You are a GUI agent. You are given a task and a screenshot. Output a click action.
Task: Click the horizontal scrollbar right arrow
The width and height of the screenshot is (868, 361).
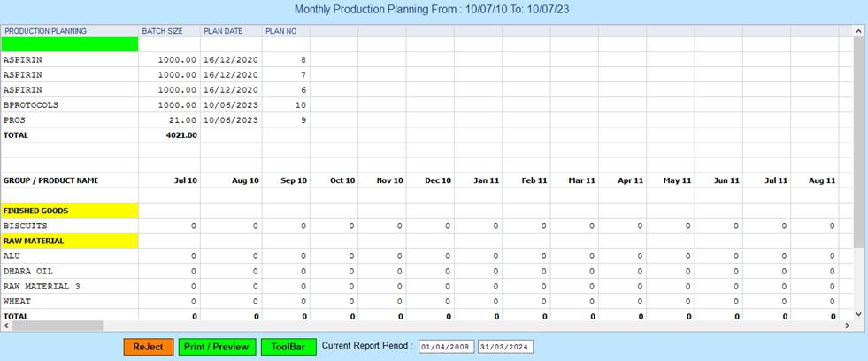click(x=847, y=326)
